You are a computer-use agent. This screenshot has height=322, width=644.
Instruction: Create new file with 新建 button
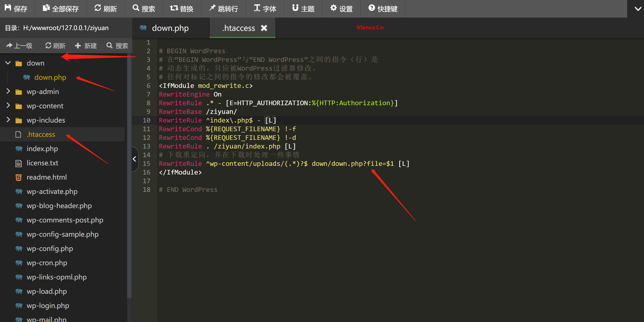(86, 46)
